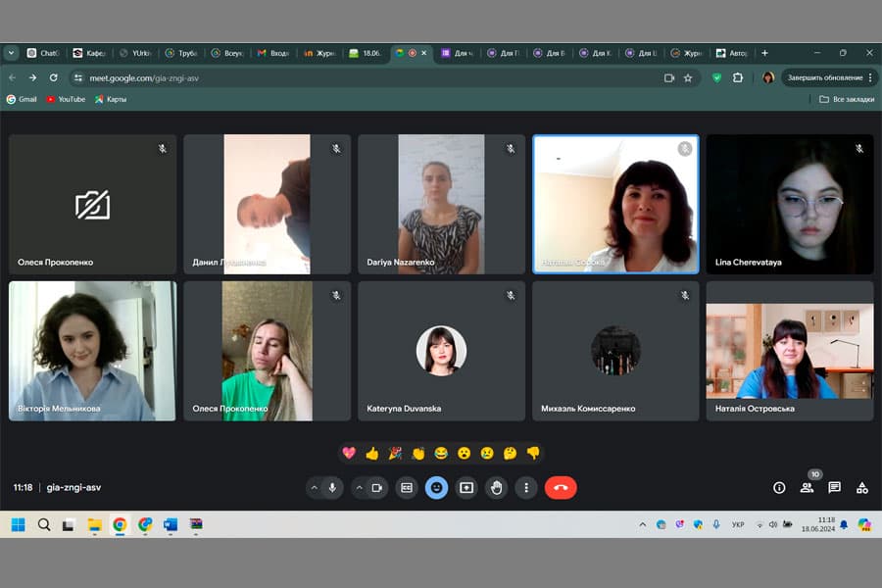Viewport: 882px width, 588px height.
Task: Open the Windows Start menu
Action: (x=18, y=524)
